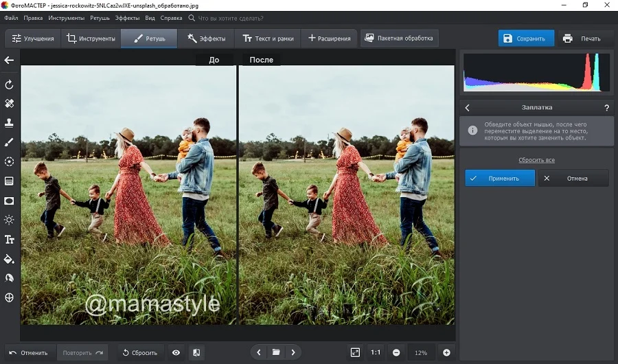Click the Сбросить все link

coord(536,160)
